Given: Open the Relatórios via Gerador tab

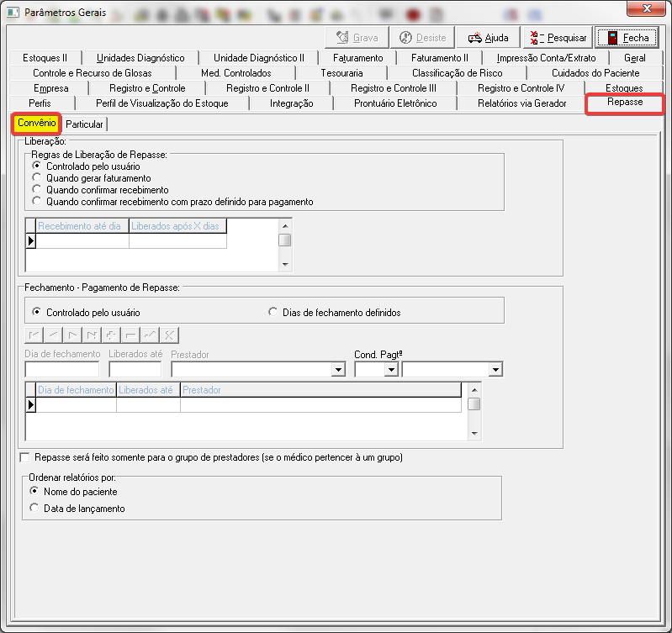Looking at the screenshot, I should tap(522, 103).
